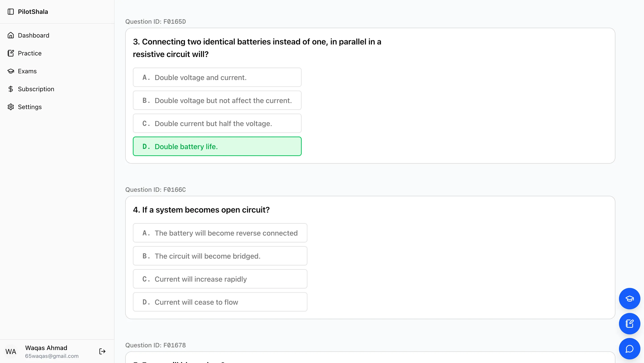Select 'Current will cease to flow' answer

tap(220, 302)
